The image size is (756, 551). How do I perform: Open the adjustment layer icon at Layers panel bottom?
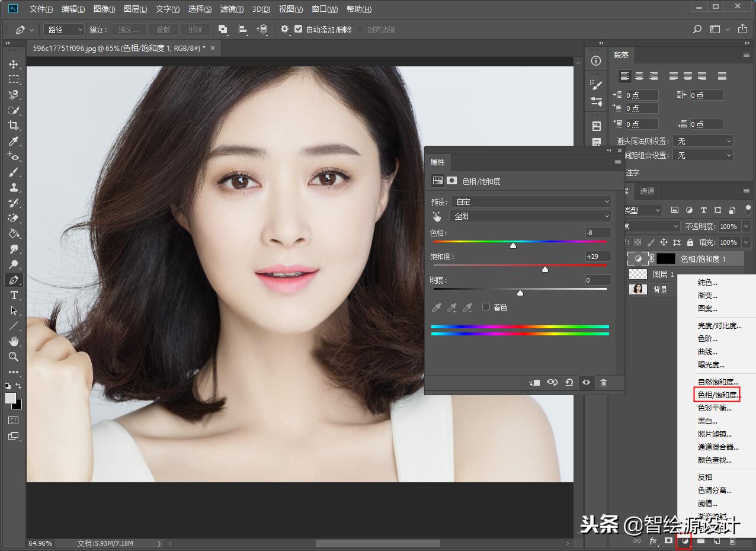coord(684,541)
